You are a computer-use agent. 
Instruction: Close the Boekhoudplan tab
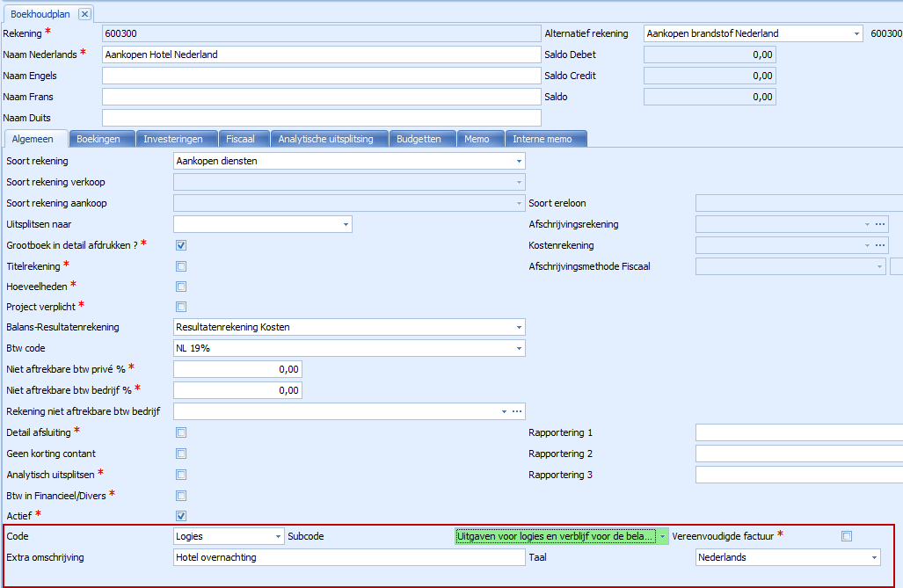tap(84, 14)
